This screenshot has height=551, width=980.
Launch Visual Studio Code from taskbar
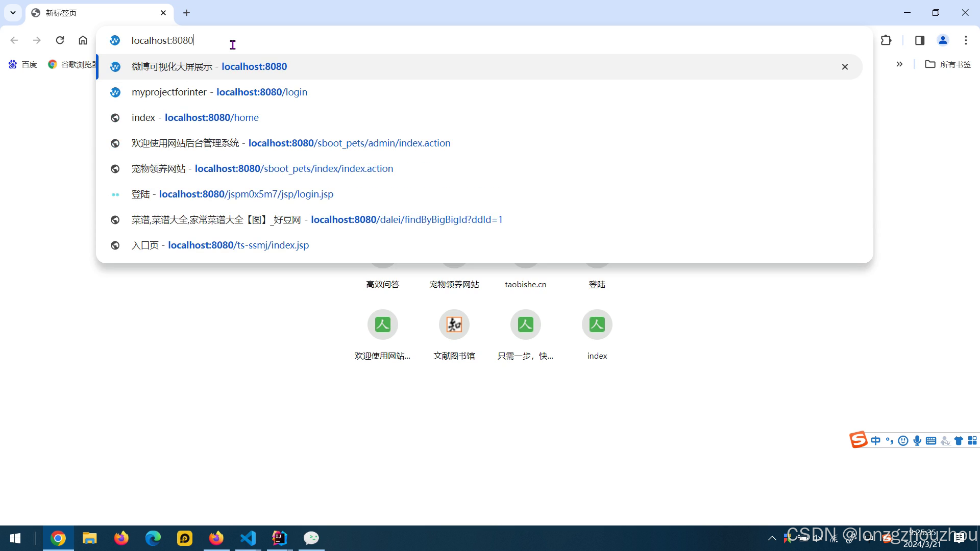[x=248, y=538]
